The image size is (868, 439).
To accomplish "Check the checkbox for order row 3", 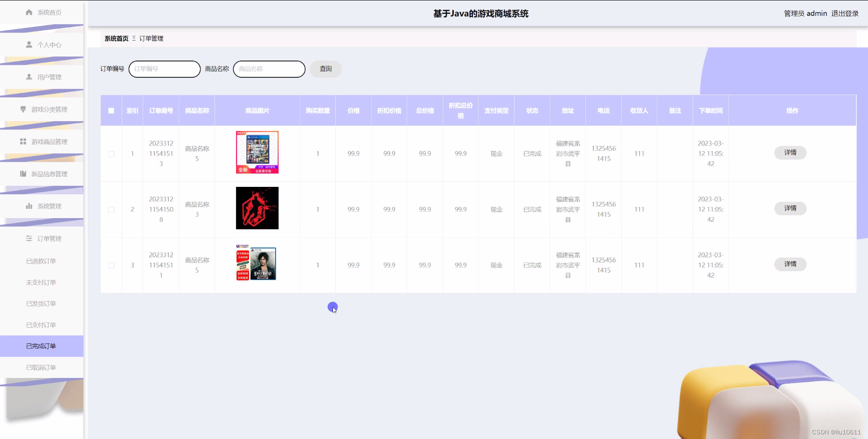I will coord(111,265).
